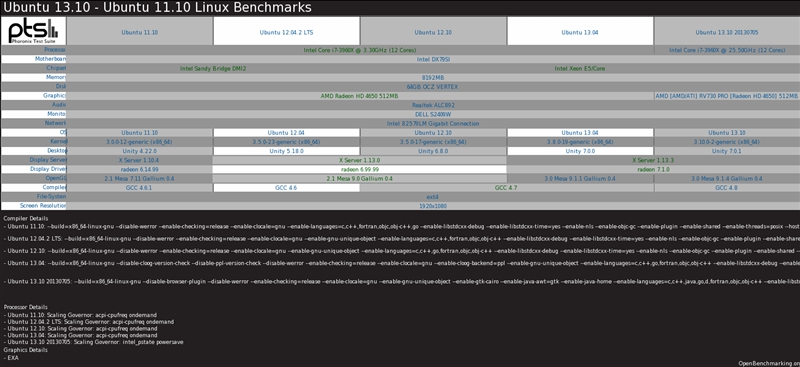Click the Unity 5.18.0 desktop cell
800x367 pixels.
click(x=286, y=151)
